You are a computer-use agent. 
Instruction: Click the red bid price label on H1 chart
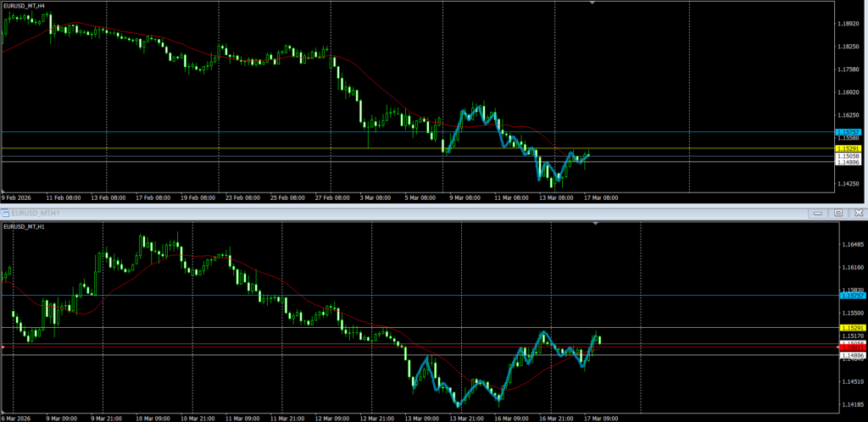click(850, 347)
